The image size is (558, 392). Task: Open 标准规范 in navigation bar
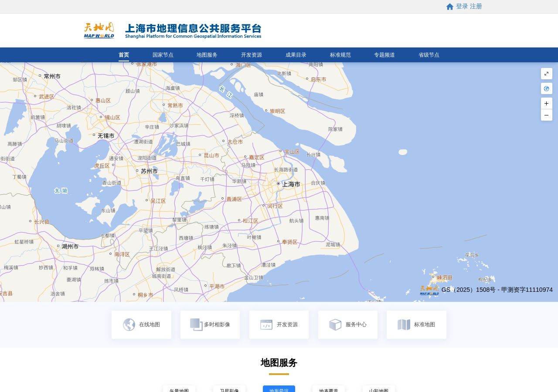(340, 55)
